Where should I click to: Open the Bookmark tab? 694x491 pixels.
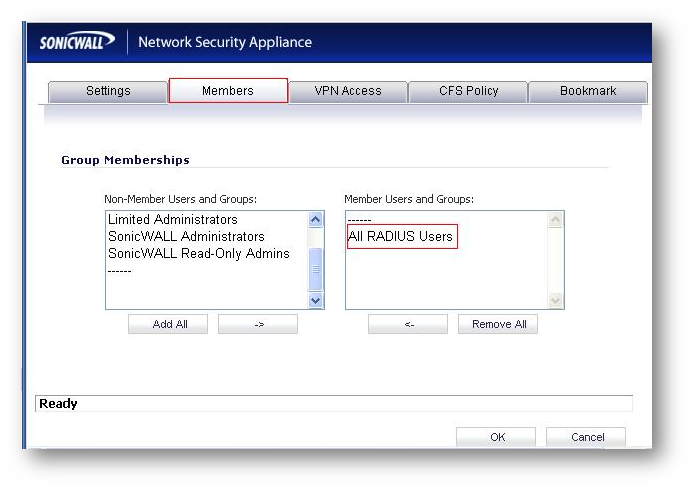point(588,91)
